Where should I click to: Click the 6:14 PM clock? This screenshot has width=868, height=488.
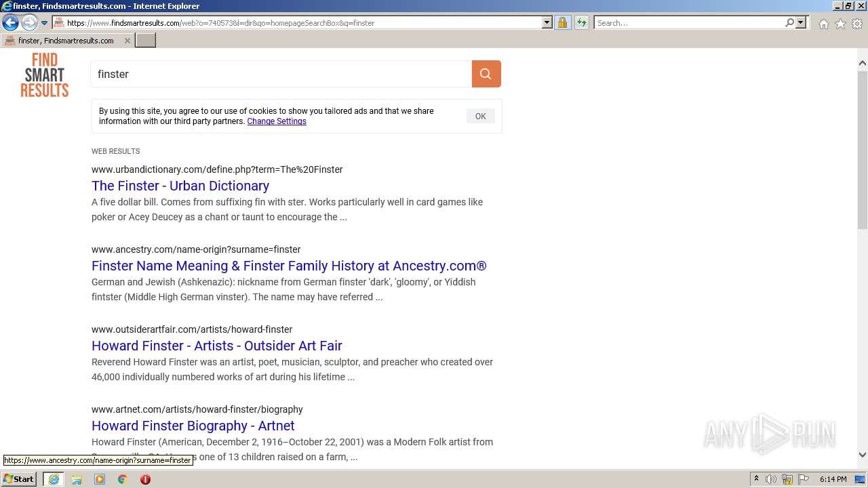point(833,479)
